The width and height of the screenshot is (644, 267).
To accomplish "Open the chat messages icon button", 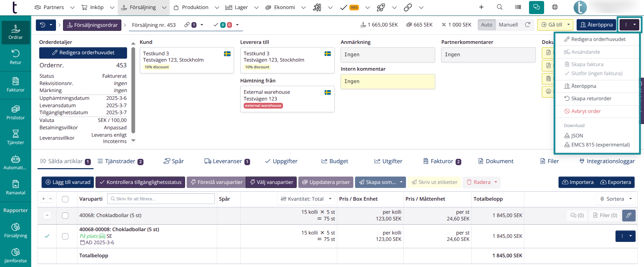I will click(536, 7).
